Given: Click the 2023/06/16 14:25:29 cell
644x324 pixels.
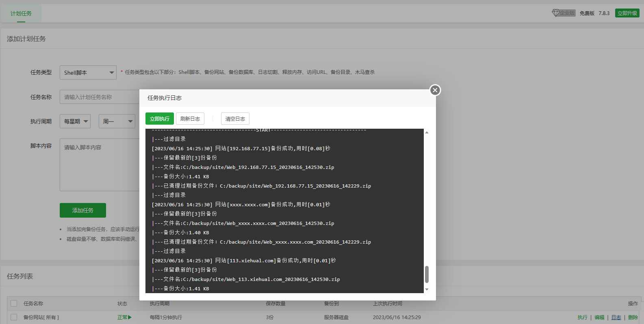Looking at the screenshot, I should point(397,318).
